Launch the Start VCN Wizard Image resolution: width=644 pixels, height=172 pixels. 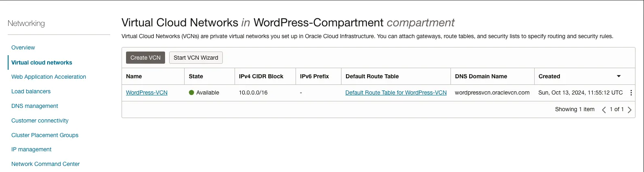pos(196,58)
